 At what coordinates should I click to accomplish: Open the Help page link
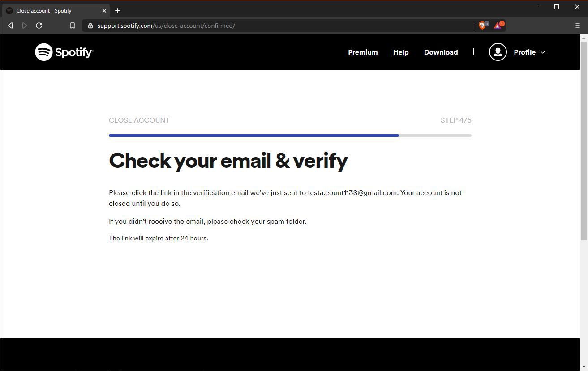point(401,52)
